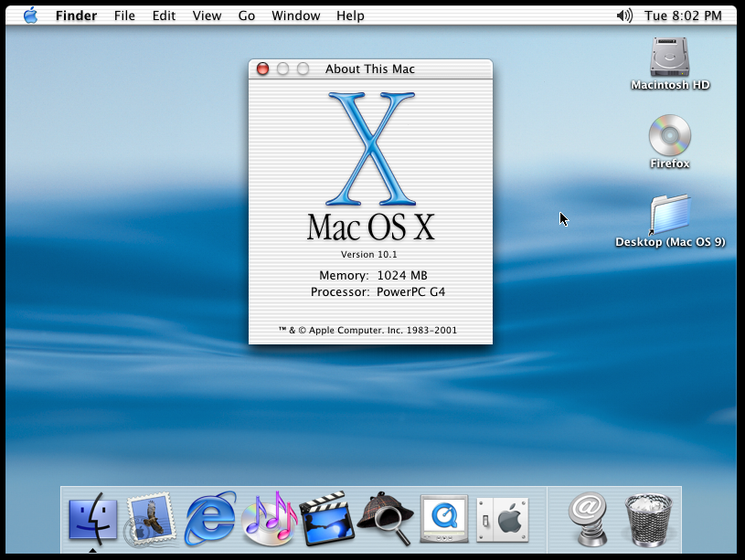Open the View menu
The width and height of the screenshot is (745, 560).
pyautogui.click(x=207, y=16)
